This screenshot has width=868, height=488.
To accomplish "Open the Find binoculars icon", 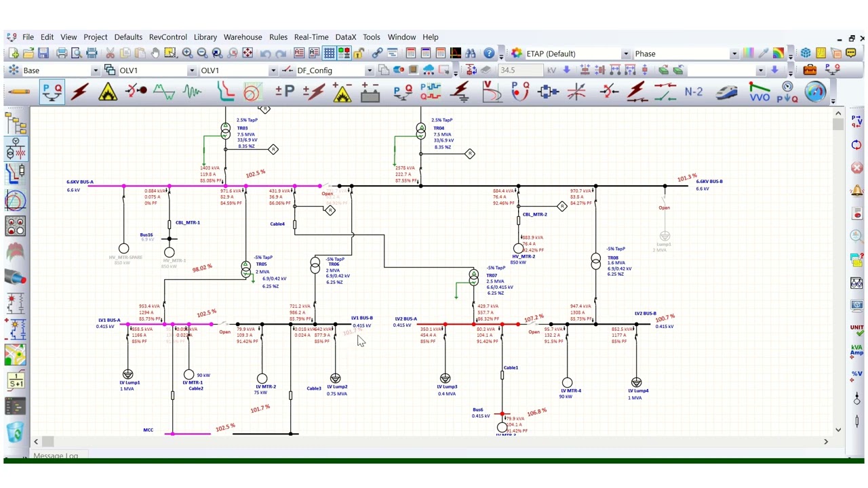I will click(x=470, y=54).
